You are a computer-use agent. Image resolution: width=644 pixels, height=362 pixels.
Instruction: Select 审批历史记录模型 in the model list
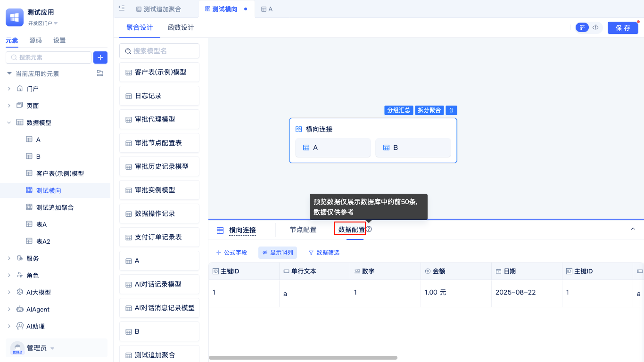pos(159,166)
